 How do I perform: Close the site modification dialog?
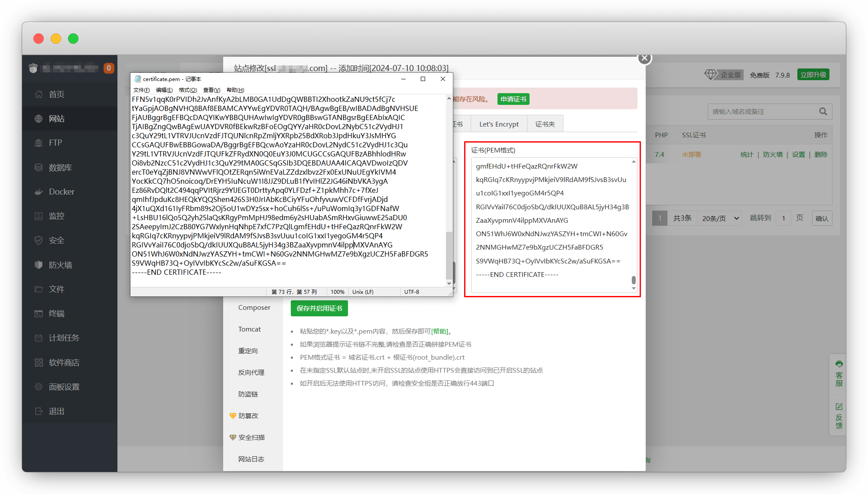[644, 58]
